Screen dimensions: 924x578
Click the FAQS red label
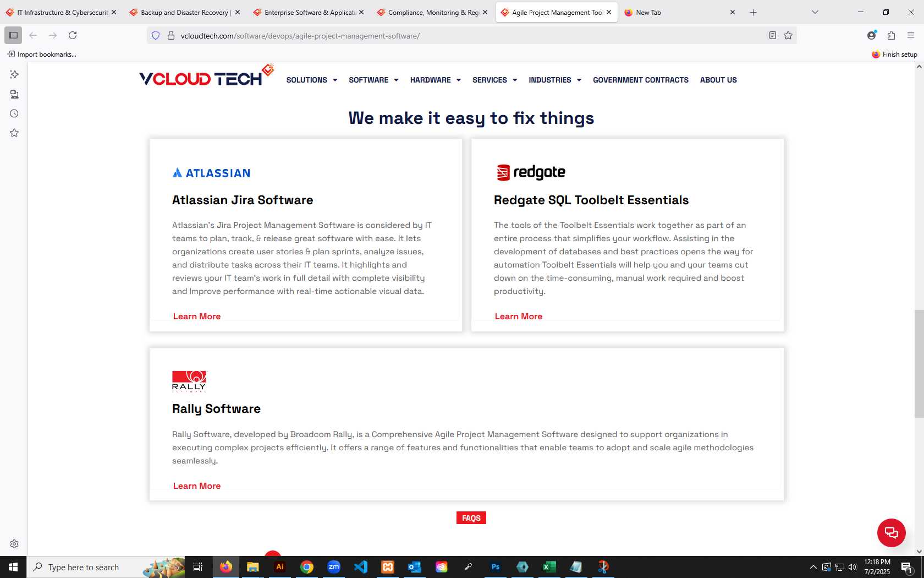pos(471,518)
